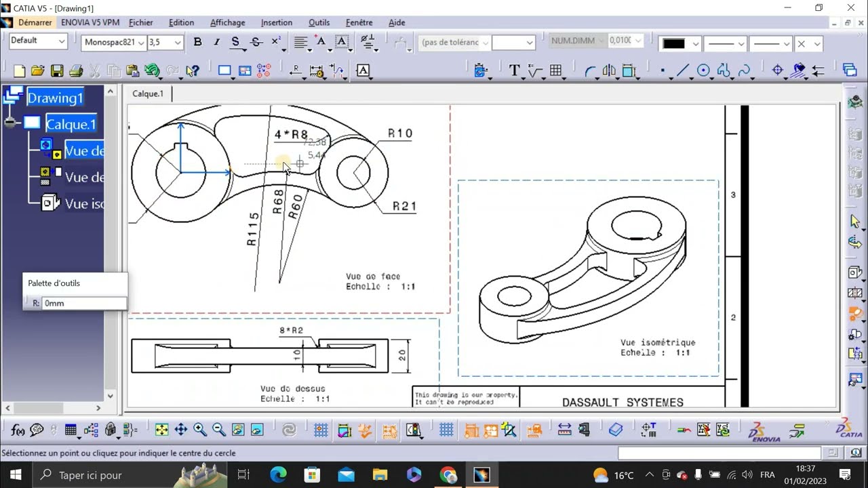Select the New Sheet rectangle icon
Screen dimensions: 868x488
[224, 70]
